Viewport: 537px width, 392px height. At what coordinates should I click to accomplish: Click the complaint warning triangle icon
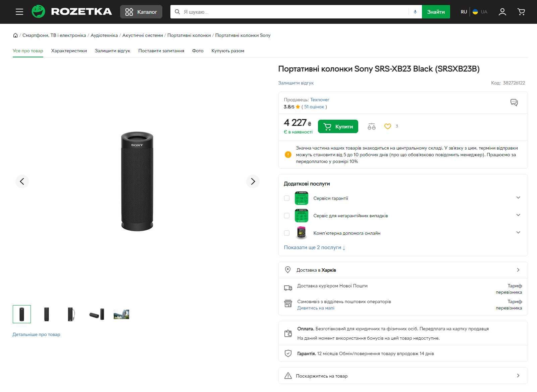pos(288,376)
